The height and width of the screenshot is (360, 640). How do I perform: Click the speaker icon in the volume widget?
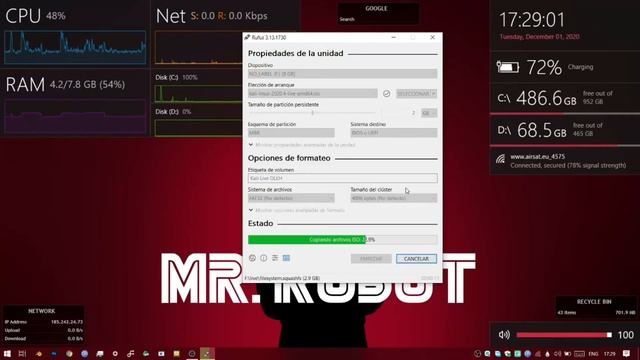504,335
